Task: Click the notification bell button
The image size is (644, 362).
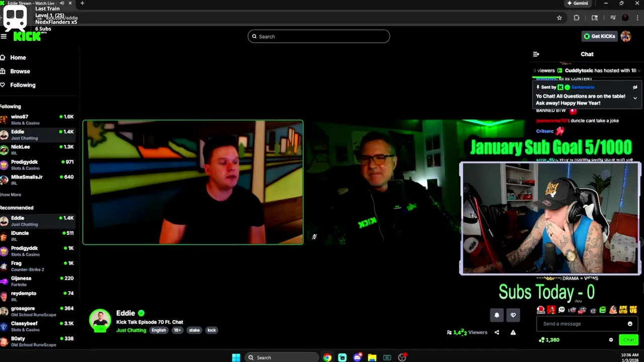Action: pos(497,315)
